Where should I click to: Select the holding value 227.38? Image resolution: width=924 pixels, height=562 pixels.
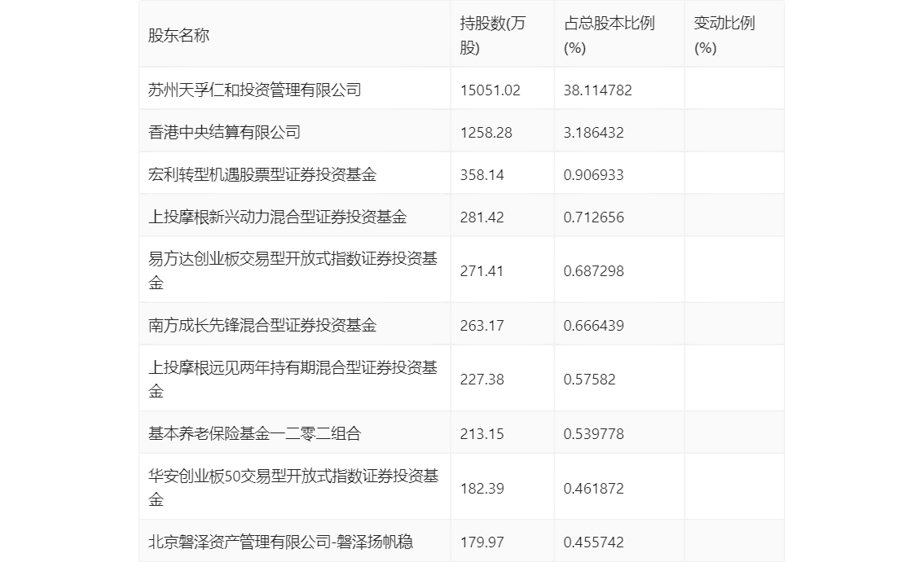pyautogui.click(x=482, y=380)
